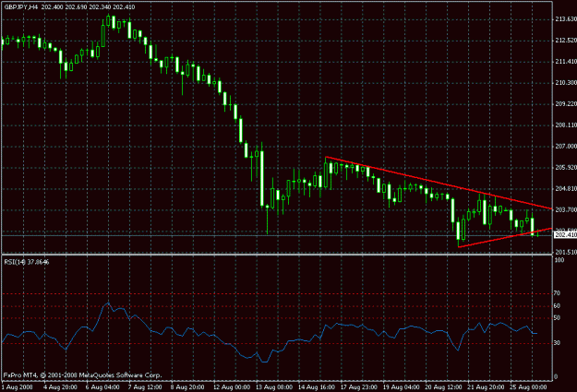Viewport: 577px width, 392px height.
Task: Click the 25 Aug 00:00 time label
Action: 528,387
